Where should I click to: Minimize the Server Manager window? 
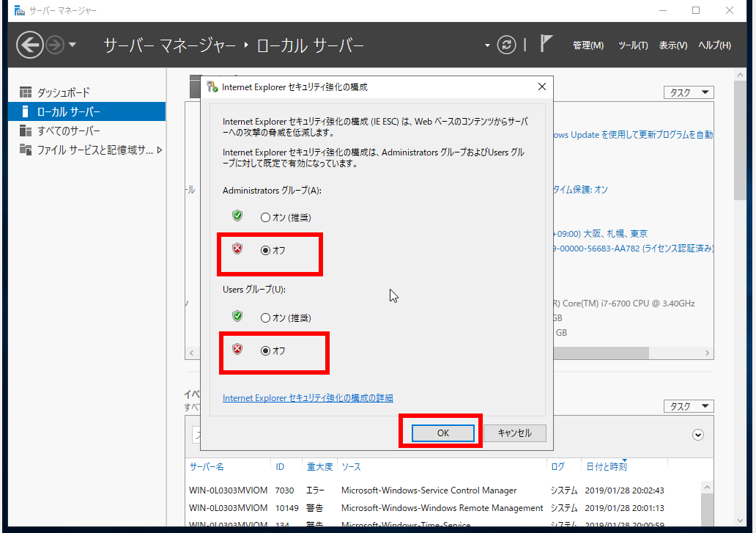click(663, 10)
